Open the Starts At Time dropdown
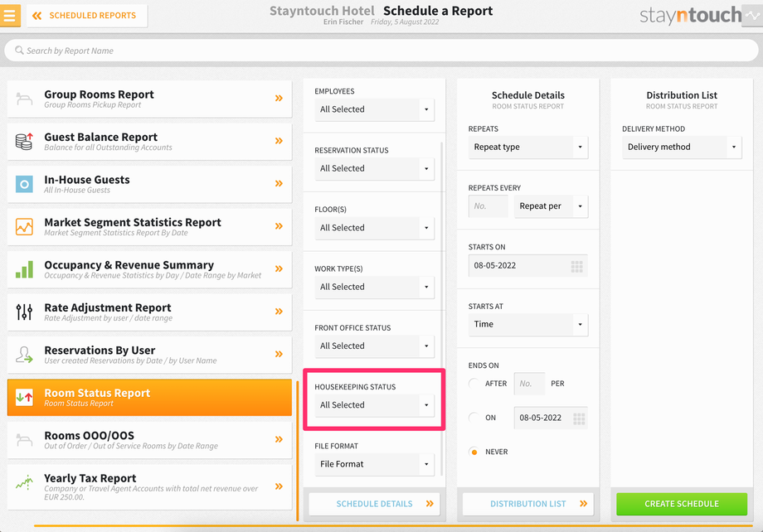763x532 pixels. pyautogui.click(x=528, y=324)
